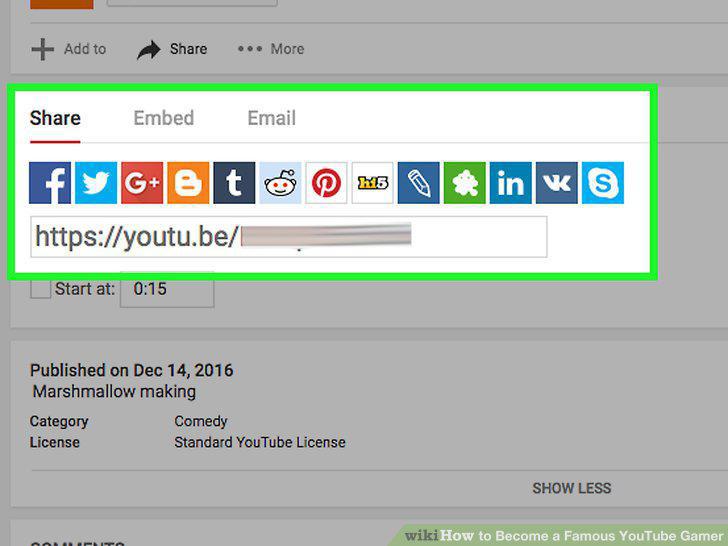This screenshot has width=728, height=546.
Task: Click the SHOW LESS button
Action: 572,488
